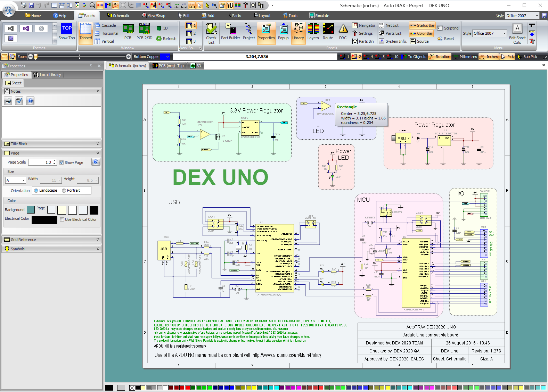Image resolution: width=548 pixels, height=392 pixels.
Task: Click the print icon in Notes
Action: [x=8, y=101]
